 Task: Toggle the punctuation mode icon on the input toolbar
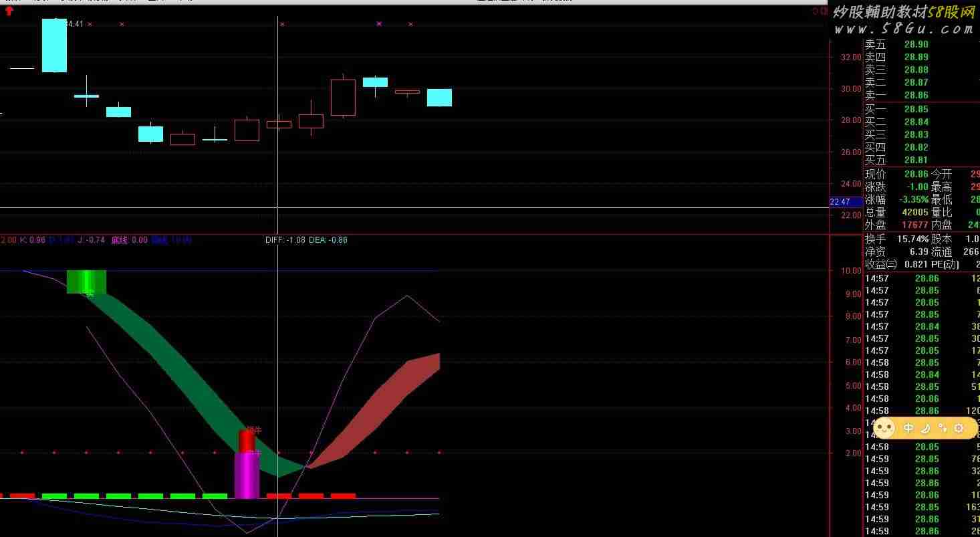[x=943, y=428]
